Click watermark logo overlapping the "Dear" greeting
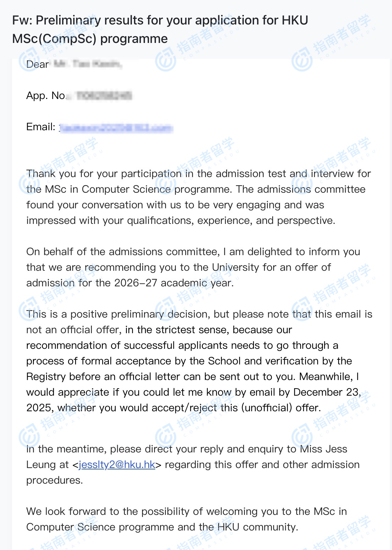392x550 pixels. (x=29, y=61)
